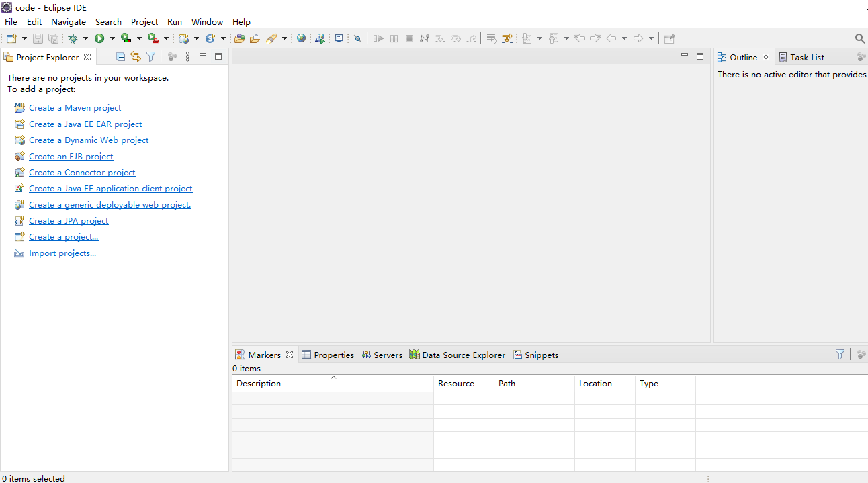Click the Open Type icon
This screenshot has width=868, height=483.
point(239,38)
